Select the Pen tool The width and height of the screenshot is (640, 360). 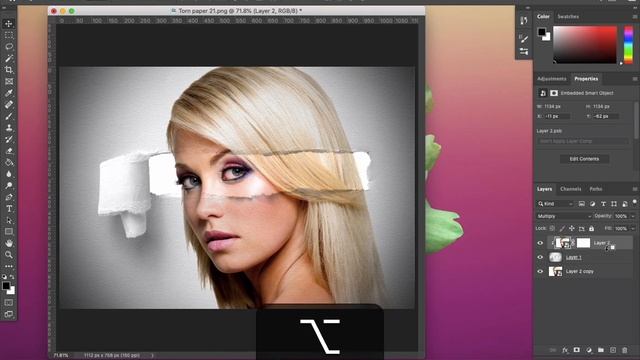coord(9,197)
